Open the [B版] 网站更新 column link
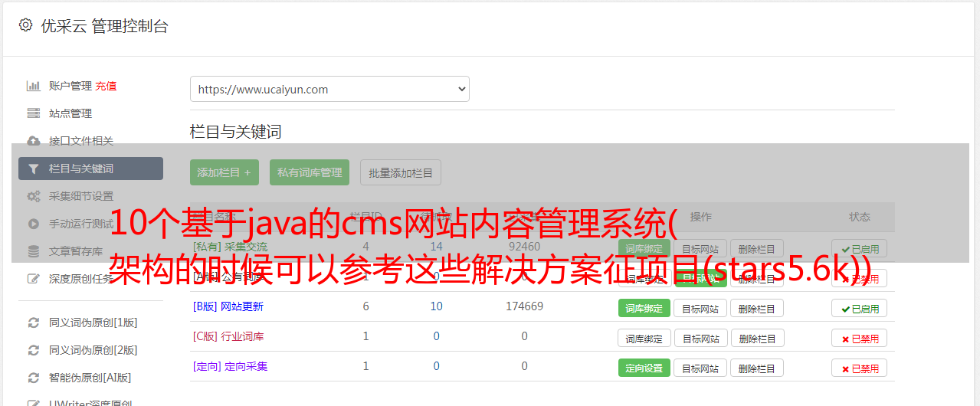Viewport: 980px width, 406px height. (228, 306)
